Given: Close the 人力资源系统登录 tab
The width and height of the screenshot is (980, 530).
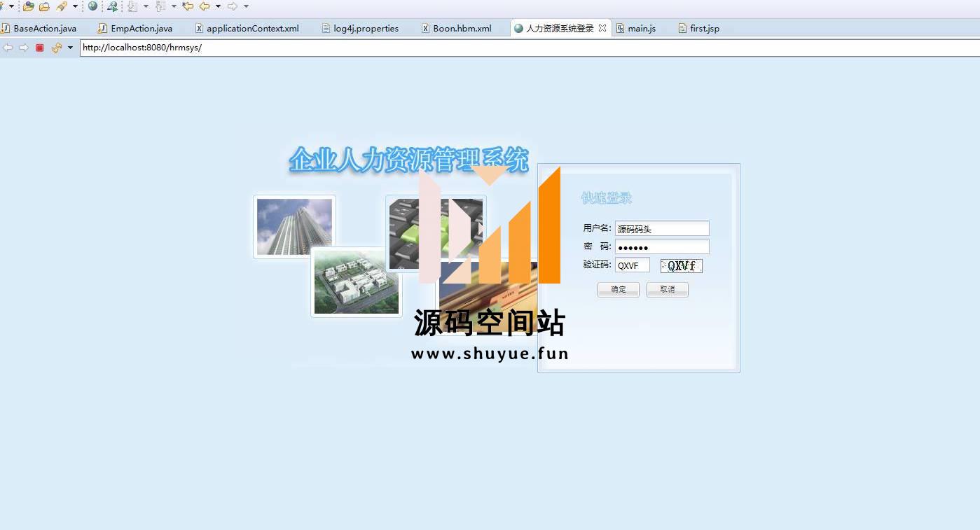Looking at the screenshot, I should pos(602,28).
